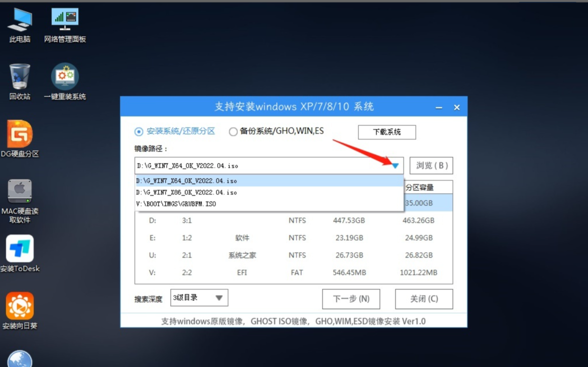The image size is (588, 367).
Task: Click the 1021.22MB capacity cell
Action: point(418,272)
